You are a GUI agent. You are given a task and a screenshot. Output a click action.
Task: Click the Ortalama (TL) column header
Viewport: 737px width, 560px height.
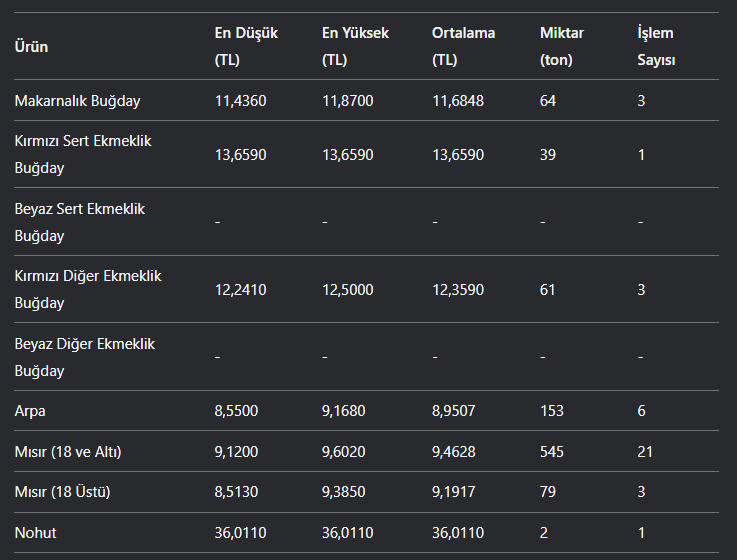point(463,46)
